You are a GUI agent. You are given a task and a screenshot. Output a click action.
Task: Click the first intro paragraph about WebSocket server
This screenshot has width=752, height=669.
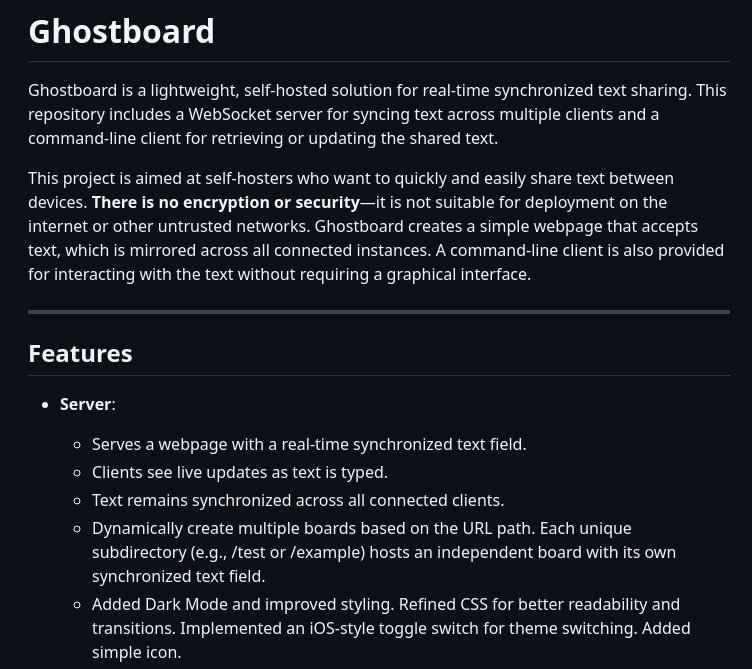pos(377,114)
